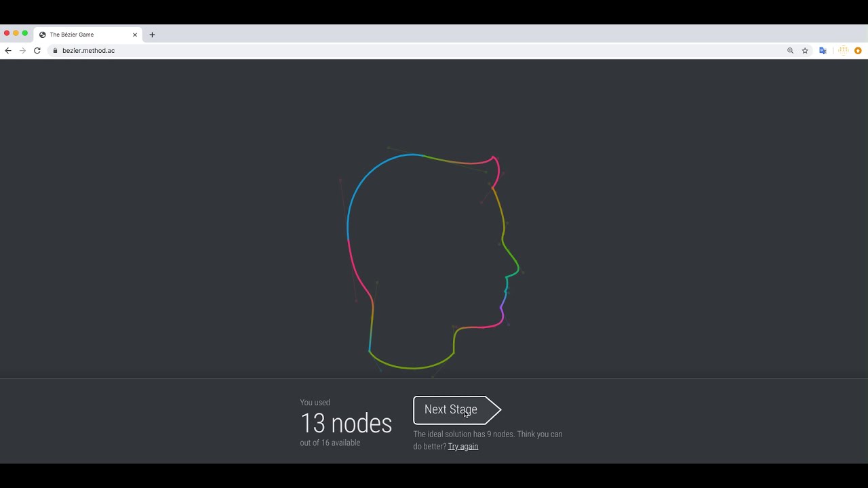Click the Try again link
The width and height of the screenshot is (868, 488).
463,447
